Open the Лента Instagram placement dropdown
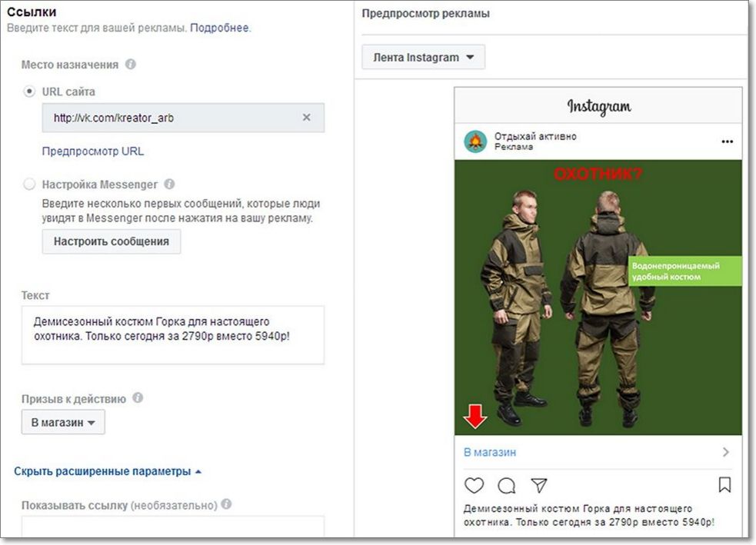The width and height of the screenshot is (756, 545). [x=423, y=58]
